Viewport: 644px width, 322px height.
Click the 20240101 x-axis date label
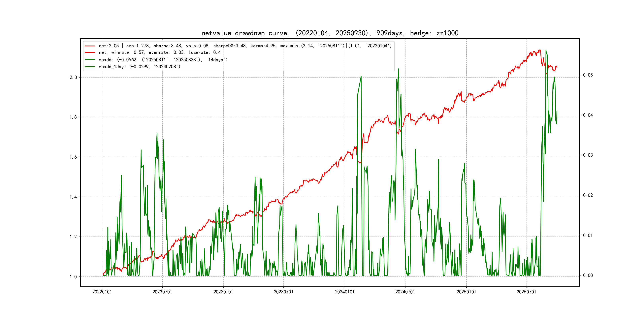click(345, 292)
